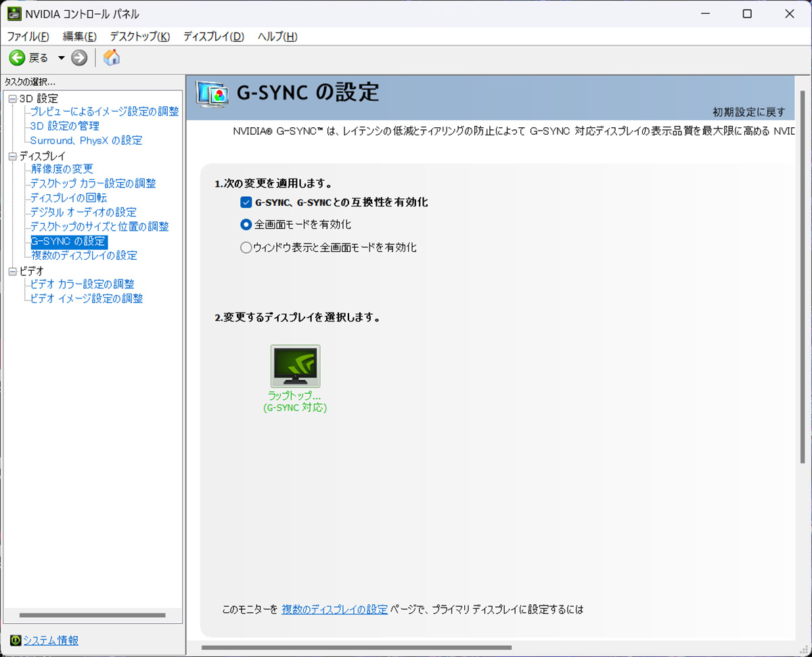Select デスクトップのサイズと位置の調整 in tree
This screenshot has height=657, width=812.
pos(99,227)
